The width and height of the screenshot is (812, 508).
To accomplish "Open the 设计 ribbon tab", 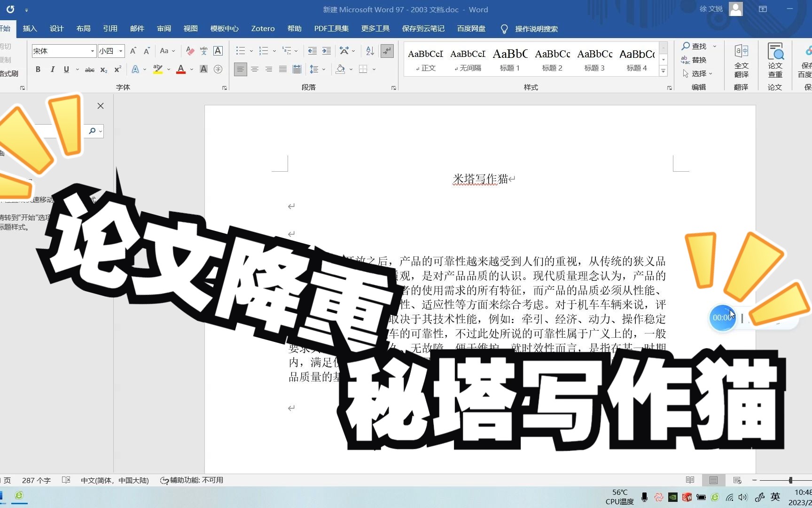I will pos(56,29).
